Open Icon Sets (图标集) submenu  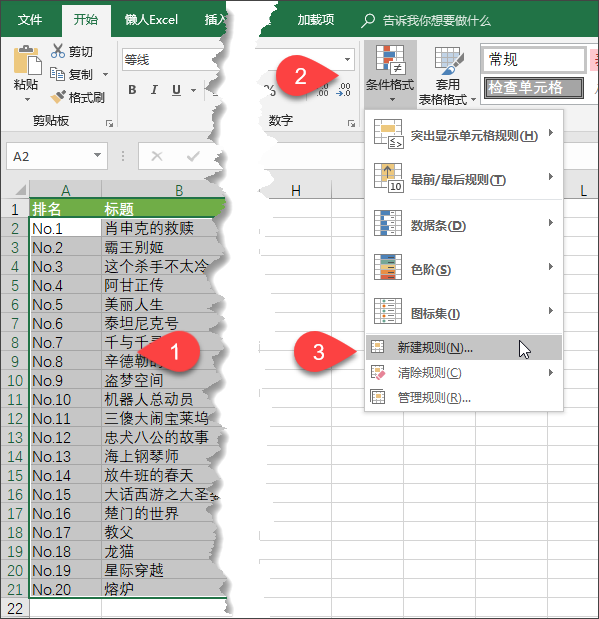tap(464, 311)
